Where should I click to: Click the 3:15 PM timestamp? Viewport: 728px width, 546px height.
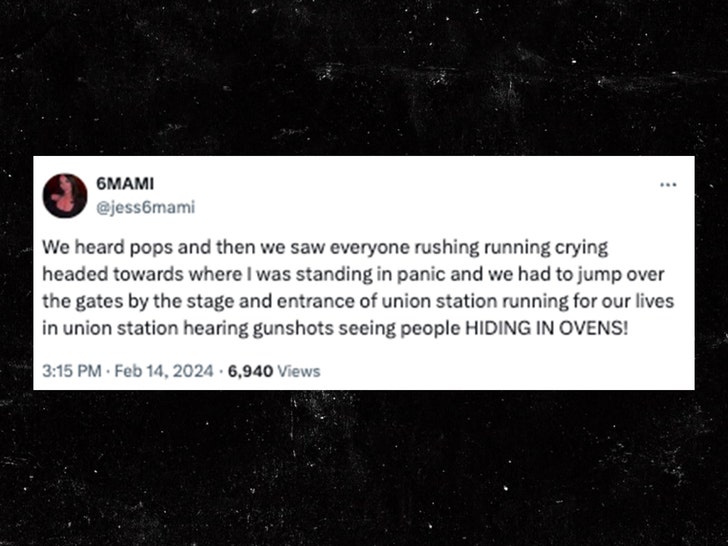tap(72, 371)
